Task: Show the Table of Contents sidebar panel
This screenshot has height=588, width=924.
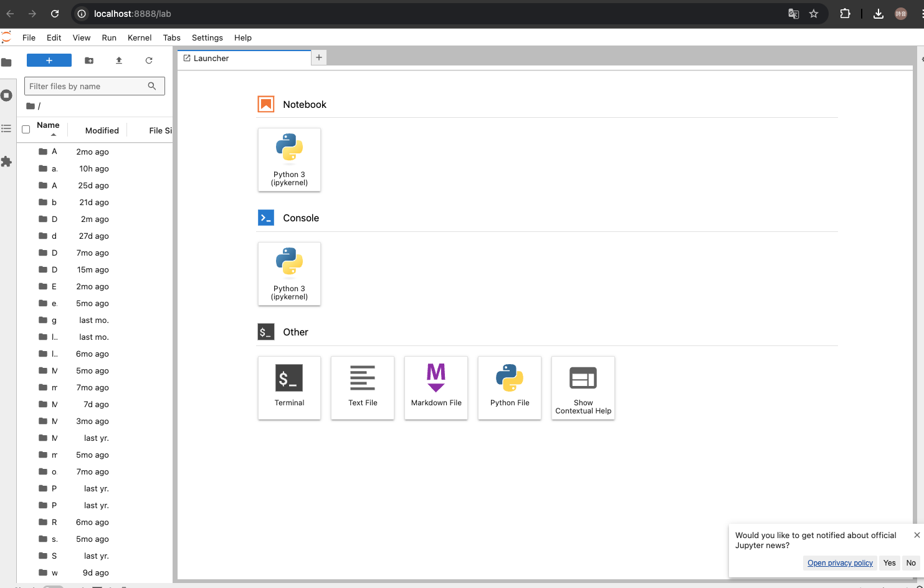Action: (7, 128)
